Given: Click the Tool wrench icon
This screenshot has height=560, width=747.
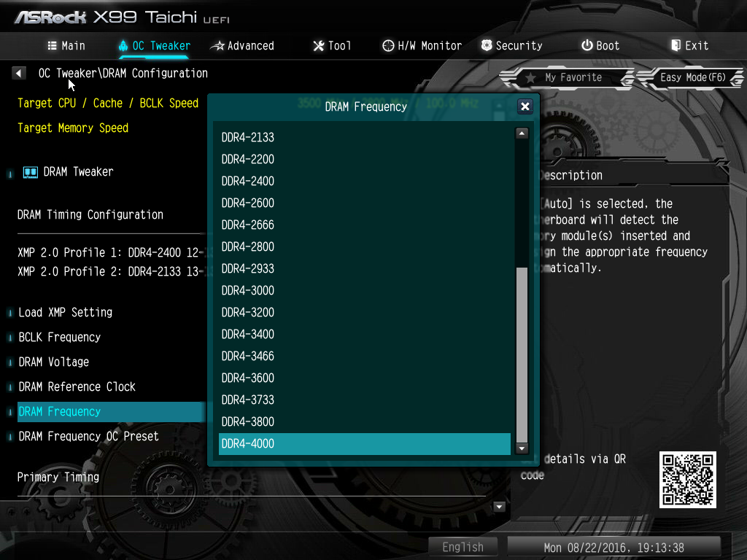Looking at the screenshot, I should click(318, 46).
